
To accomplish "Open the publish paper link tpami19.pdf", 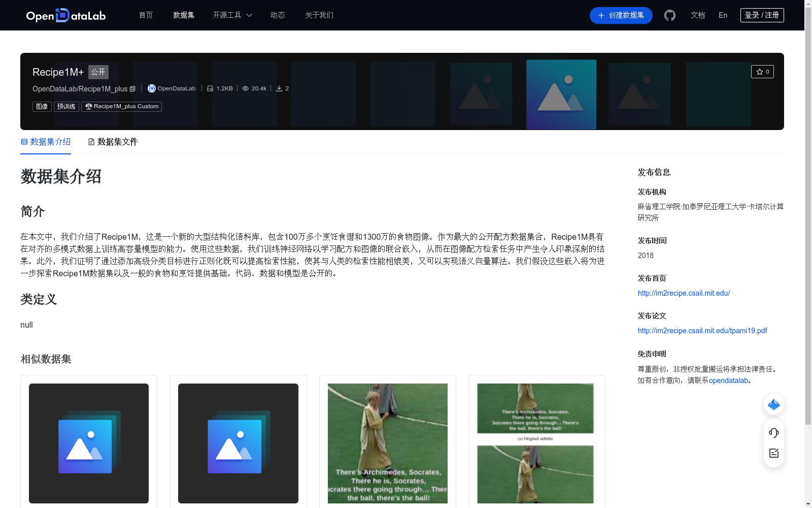I will (702, 331).
